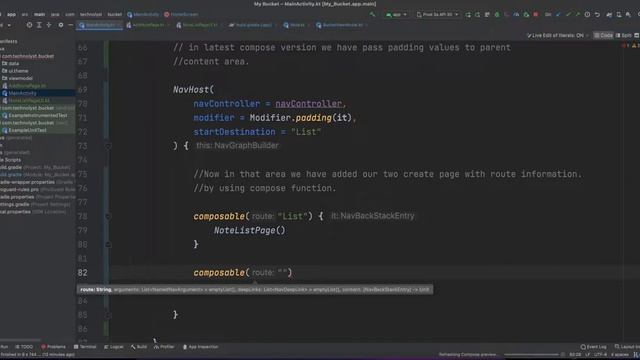Click the Git Rollback undo arrow
This screenshot has width=640, height=360.
[x=597, y=14]
